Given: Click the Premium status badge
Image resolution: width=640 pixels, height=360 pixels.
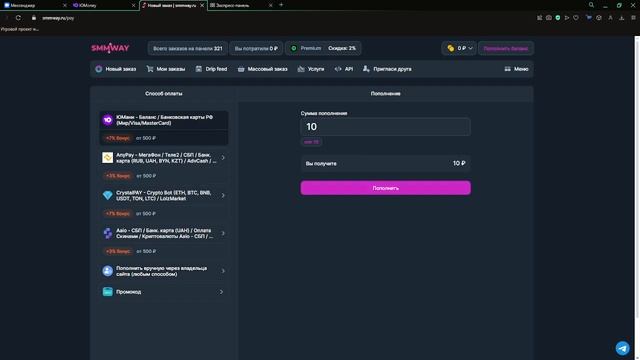Looking at the screenshot, I should pos(306,48).
